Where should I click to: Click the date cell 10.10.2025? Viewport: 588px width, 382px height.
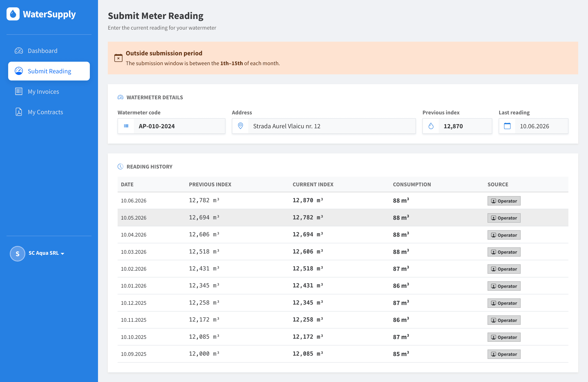[x=133, y=337]
